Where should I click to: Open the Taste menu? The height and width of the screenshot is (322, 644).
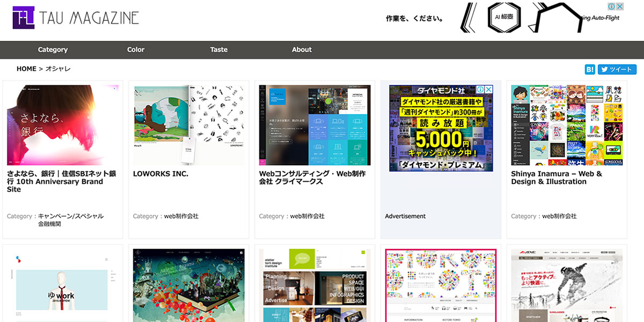[x=218, y=49]
